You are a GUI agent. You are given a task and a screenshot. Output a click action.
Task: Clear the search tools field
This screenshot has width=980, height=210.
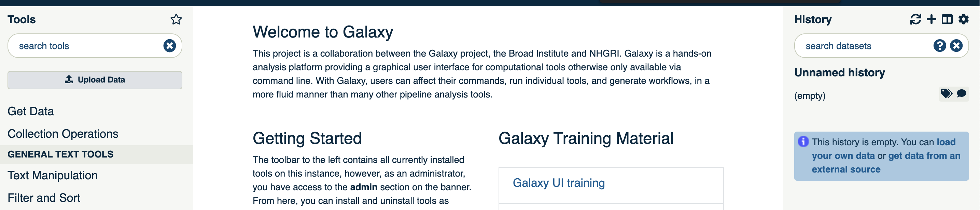coord(170,46)
